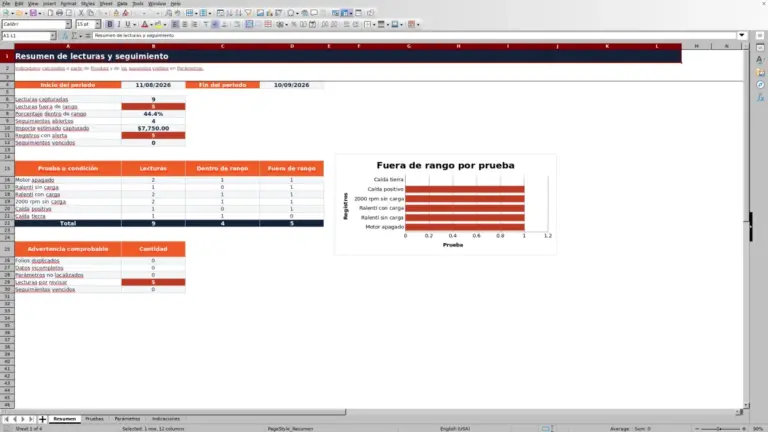Select the Resumen sheet tab

point(65,419)
